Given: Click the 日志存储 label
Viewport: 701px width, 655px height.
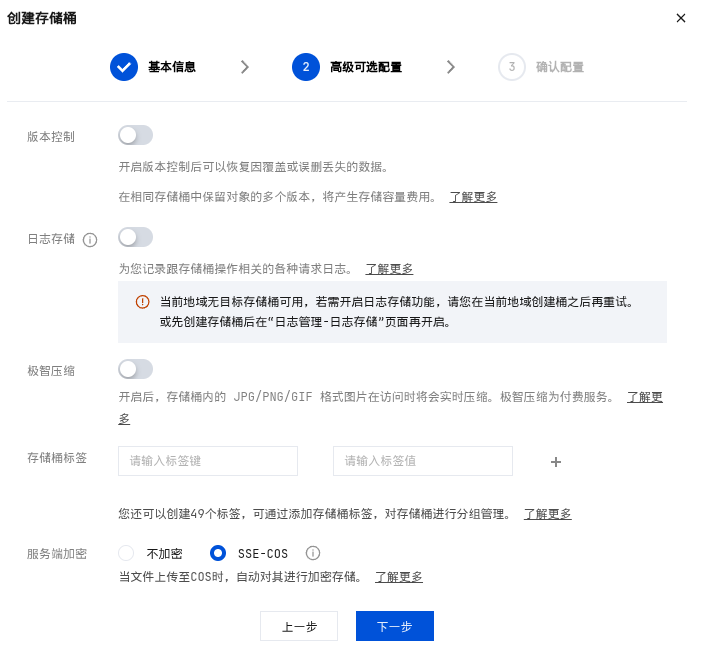Looking at the screenshot, I should [51, 239].
